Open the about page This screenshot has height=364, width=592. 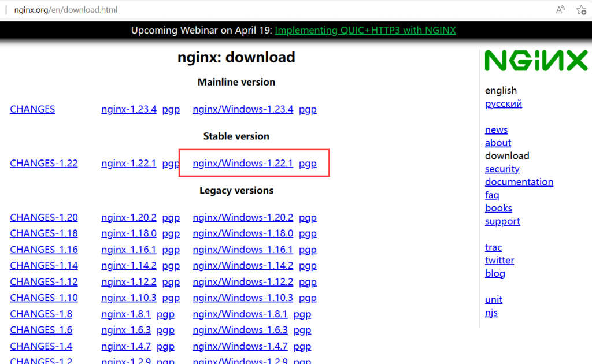tap(498, 143)
